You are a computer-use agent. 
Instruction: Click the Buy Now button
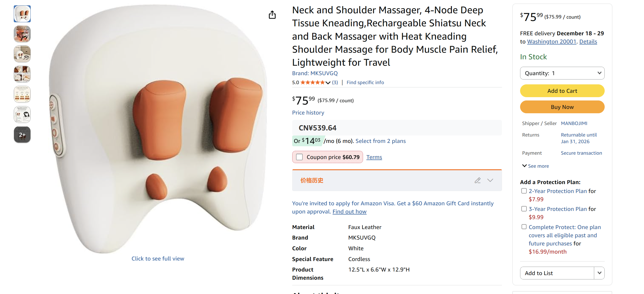[x=562, y=107]
